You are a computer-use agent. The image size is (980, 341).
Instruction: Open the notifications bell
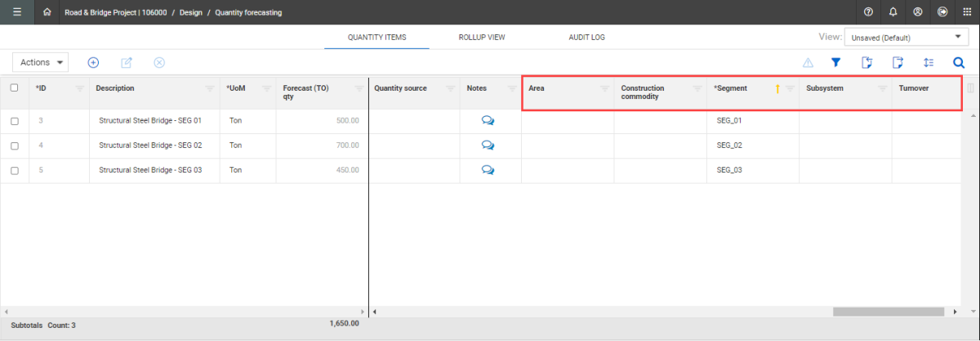coord(893,12)
